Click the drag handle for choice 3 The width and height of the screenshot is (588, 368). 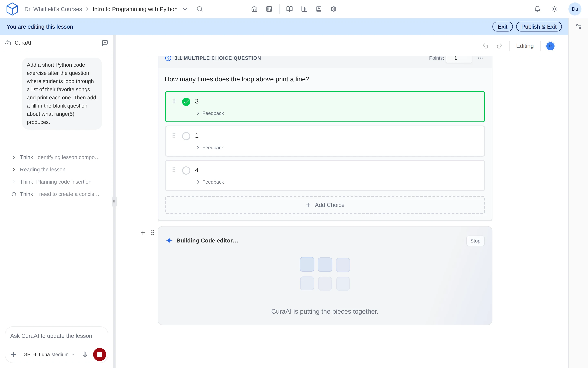point(174,101)
